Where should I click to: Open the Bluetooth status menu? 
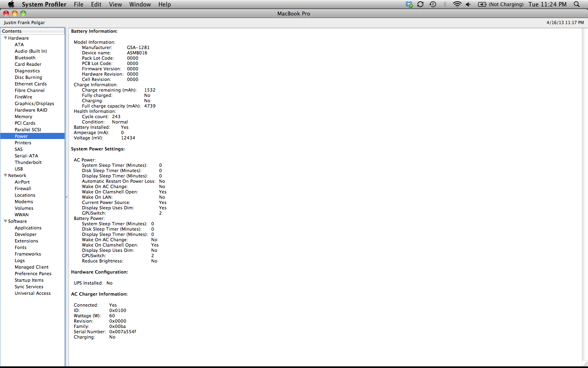coord(445,4)
